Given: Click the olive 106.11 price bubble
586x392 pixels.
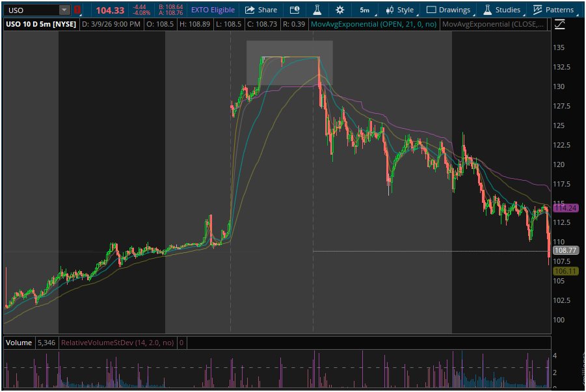Looking at the screenshot, I should pos(565,271).
